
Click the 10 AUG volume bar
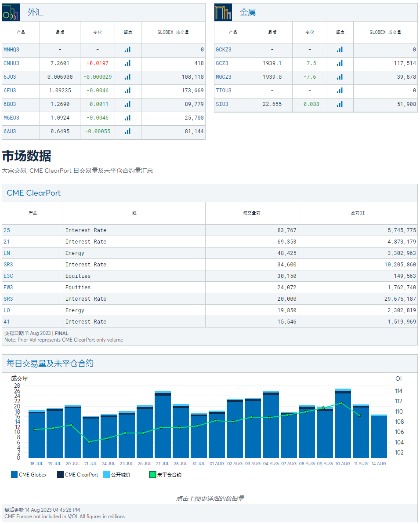343,423
